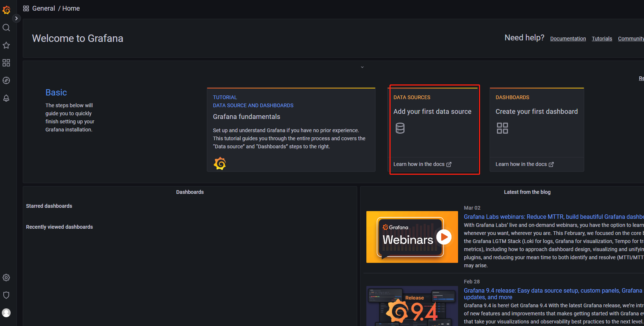Click the Home breadcrumb item
The height and width of the screenshot is (326, 644).
click(71, 8)
